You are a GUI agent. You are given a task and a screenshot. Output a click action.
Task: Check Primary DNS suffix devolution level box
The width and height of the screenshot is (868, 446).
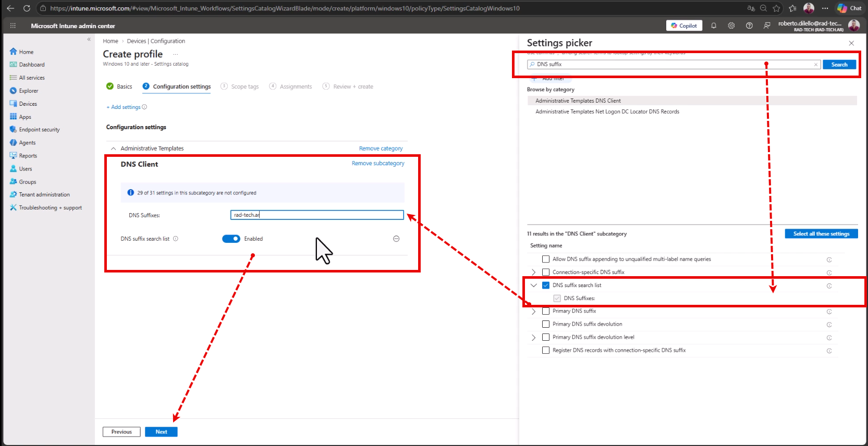(546, 337)
